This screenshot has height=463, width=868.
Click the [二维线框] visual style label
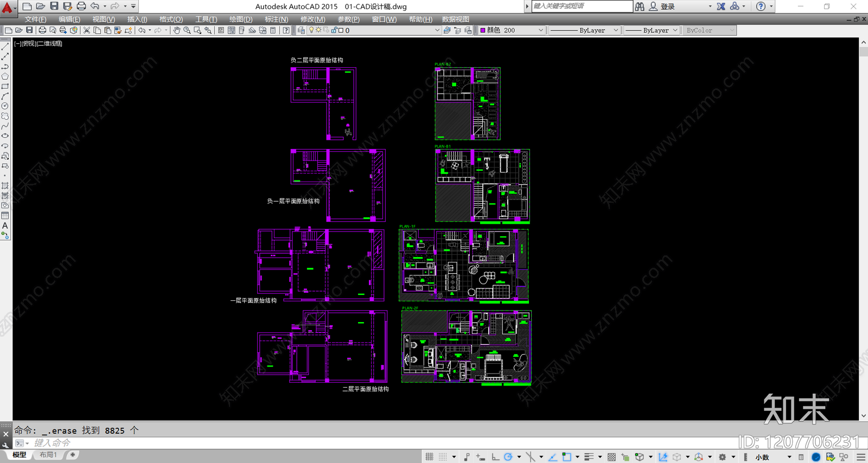point(49,43)
